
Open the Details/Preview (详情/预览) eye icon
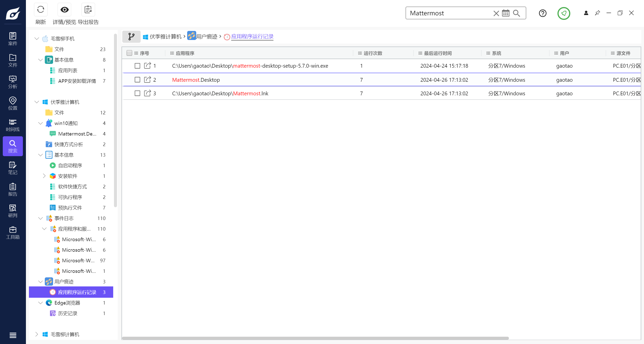64,10
